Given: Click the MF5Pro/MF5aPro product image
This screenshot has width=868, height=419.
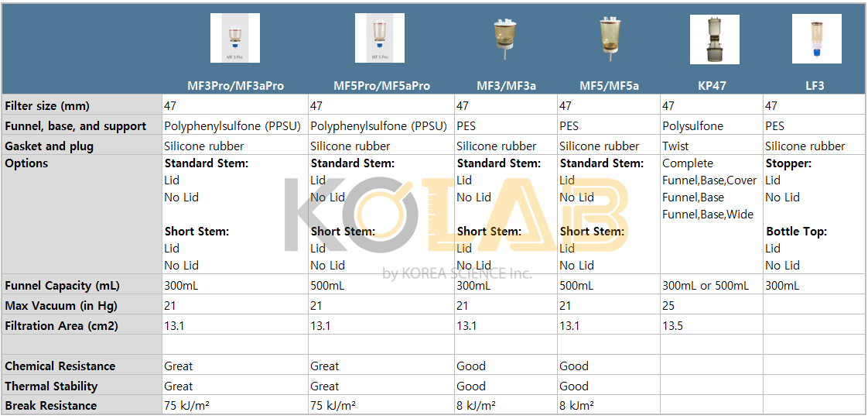Looking at the screenshot, I should 379,38.
